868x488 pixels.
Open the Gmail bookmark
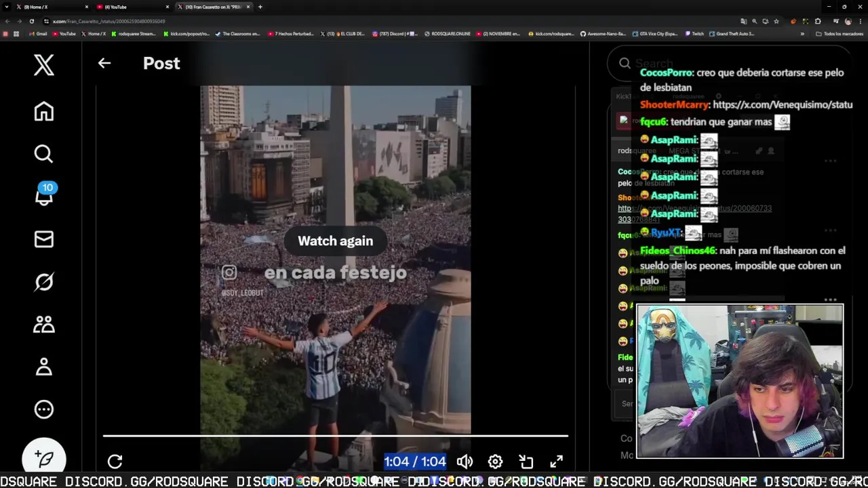(38, 34)
